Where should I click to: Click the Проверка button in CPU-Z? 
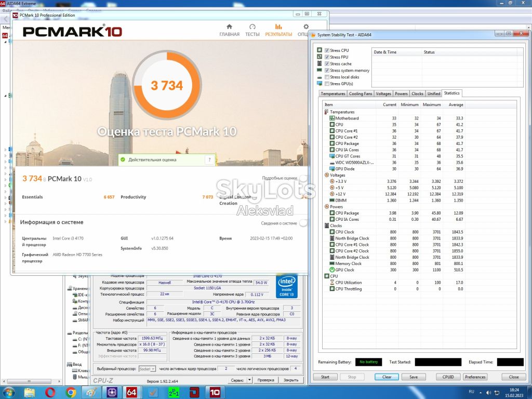(265, 380)
